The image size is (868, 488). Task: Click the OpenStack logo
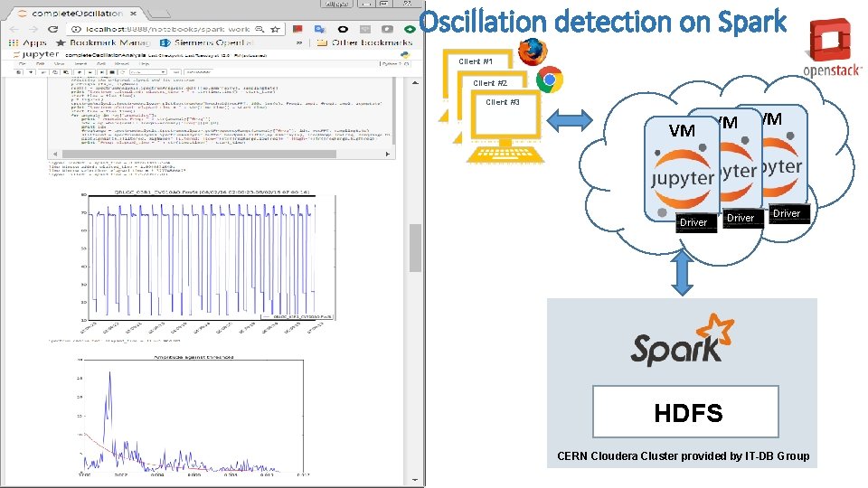(x=833, y=48)
